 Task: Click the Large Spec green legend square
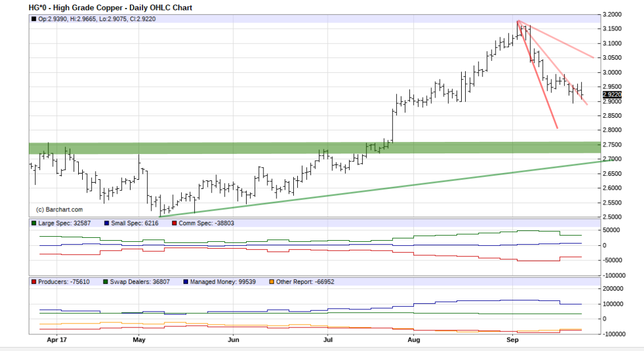[x=33, y=222]
